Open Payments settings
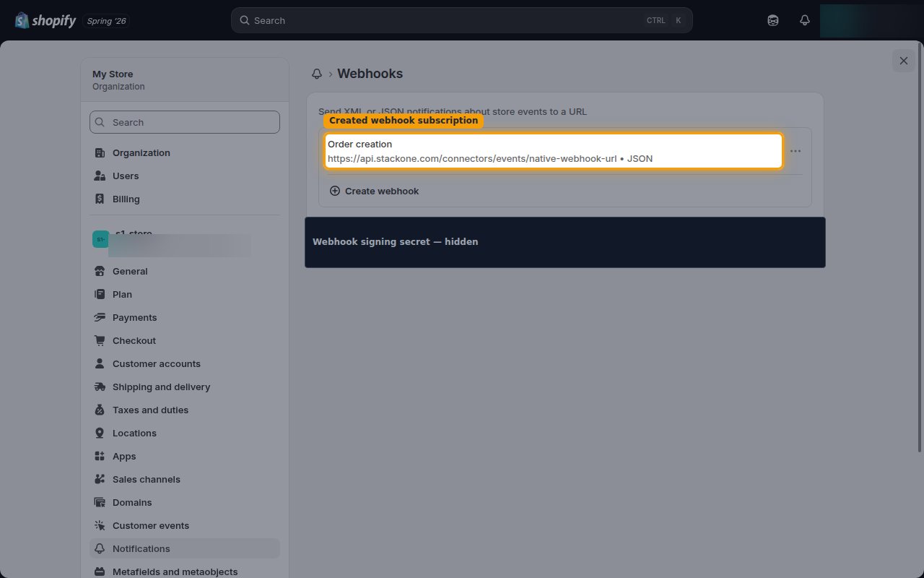Viewport: 924px width, 578px height. (185, 317)
